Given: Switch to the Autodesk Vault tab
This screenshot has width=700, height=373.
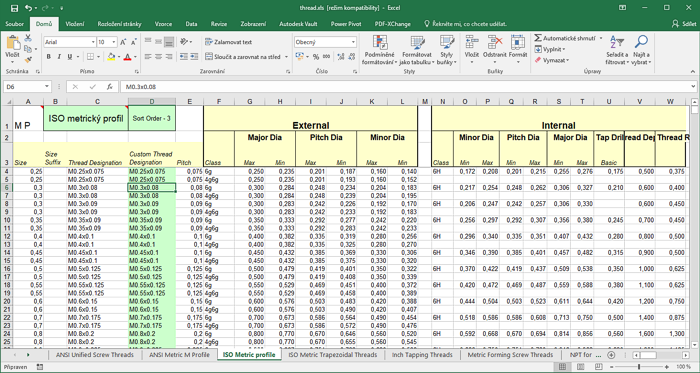Looking at the screenshot, I should pos(298,24).
